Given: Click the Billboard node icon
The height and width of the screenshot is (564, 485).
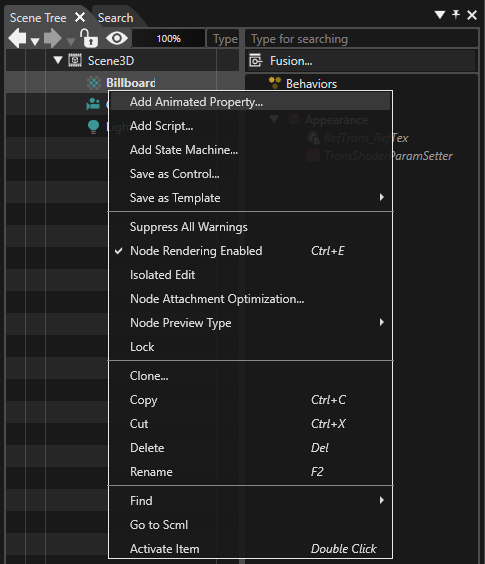Looking at the screenshot, I should pyautogui.click(x=94, y=83).
